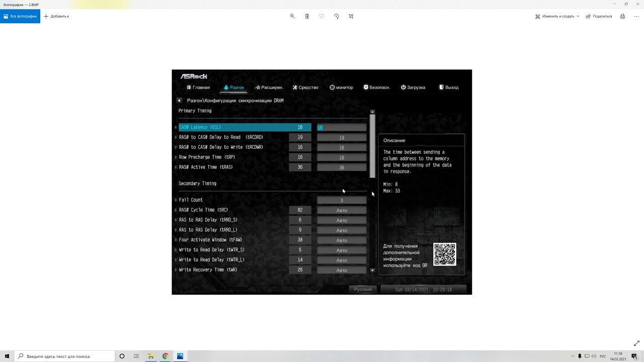Click the ASRock logo

[x=194, y=76]
